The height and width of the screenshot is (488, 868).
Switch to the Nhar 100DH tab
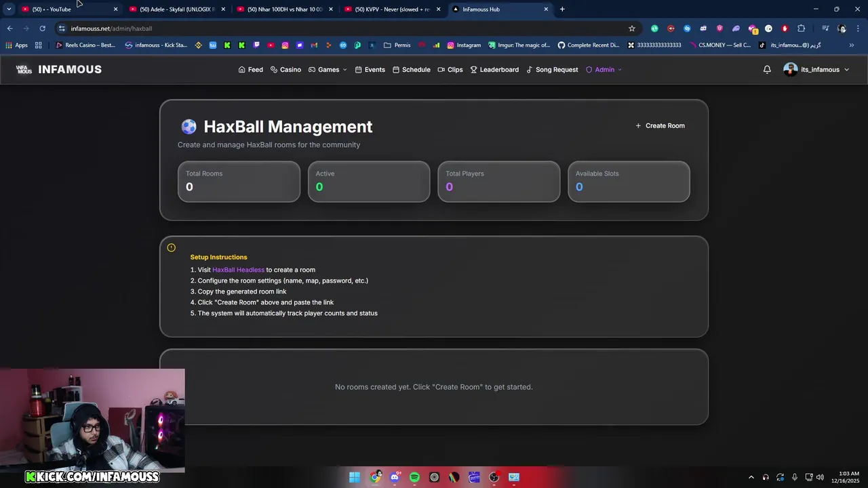click(x=285, y=9)
